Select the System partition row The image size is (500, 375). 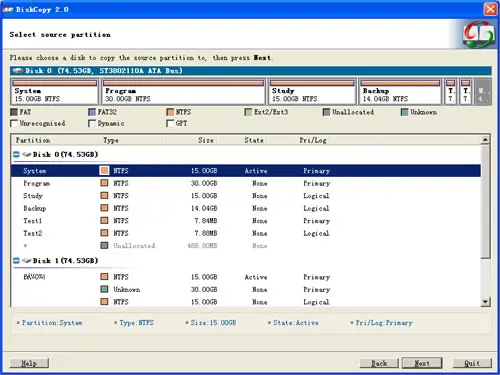(x=246, y=171)
